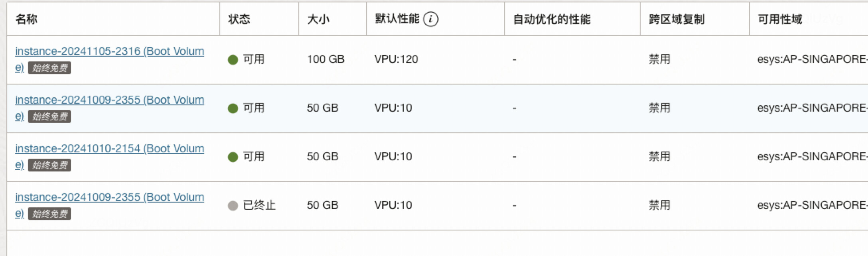Click green status dot for instance-20241010-2154
This screenshot has width=868, height=256.
(x=233, y=157)
